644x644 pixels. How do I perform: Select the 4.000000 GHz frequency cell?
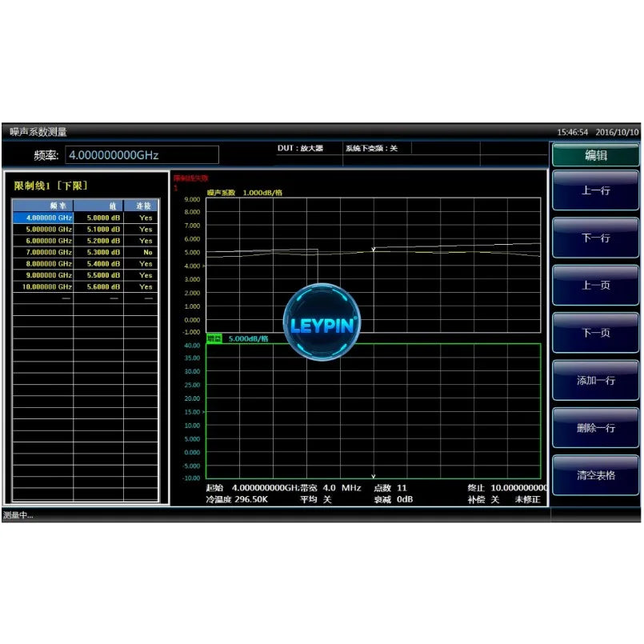[x=43, y=218]
